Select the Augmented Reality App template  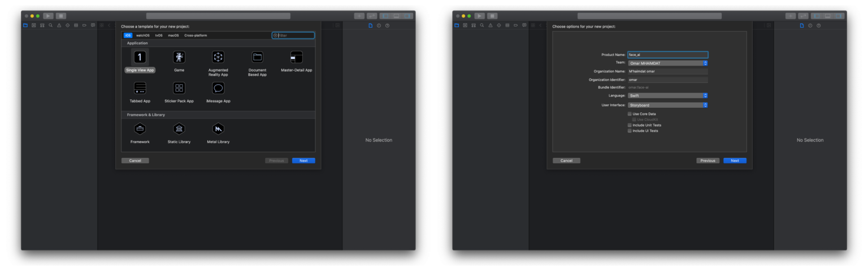(x=218, y=57)
